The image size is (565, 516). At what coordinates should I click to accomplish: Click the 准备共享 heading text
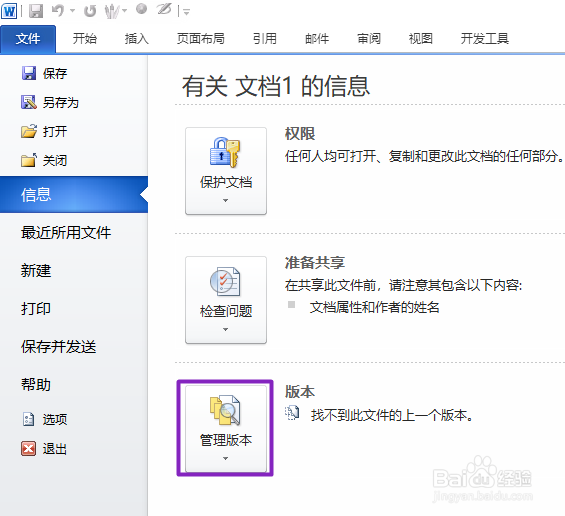315,263
